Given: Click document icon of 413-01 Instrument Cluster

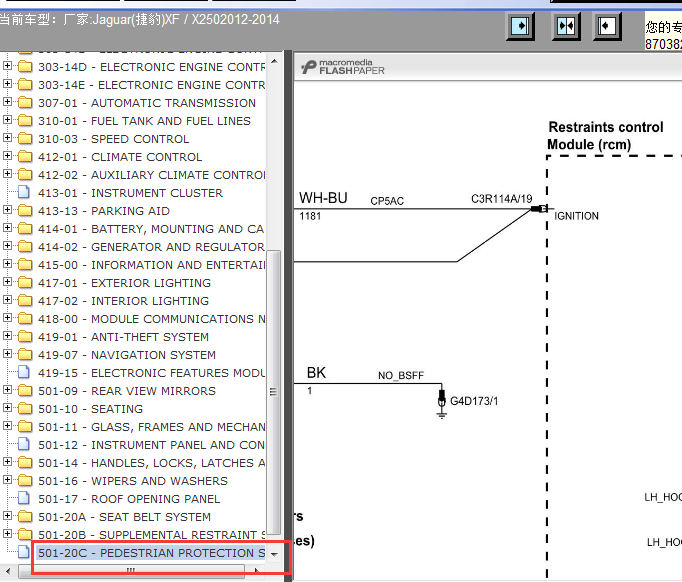Looking at the screenshot, I should [24, 192].
